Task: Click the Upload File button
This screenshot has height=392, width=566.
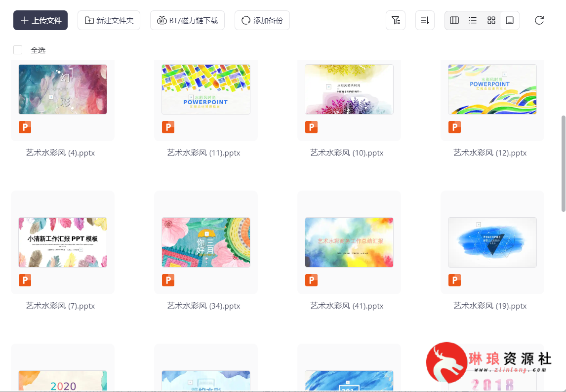Action: (x=40, y=20)
